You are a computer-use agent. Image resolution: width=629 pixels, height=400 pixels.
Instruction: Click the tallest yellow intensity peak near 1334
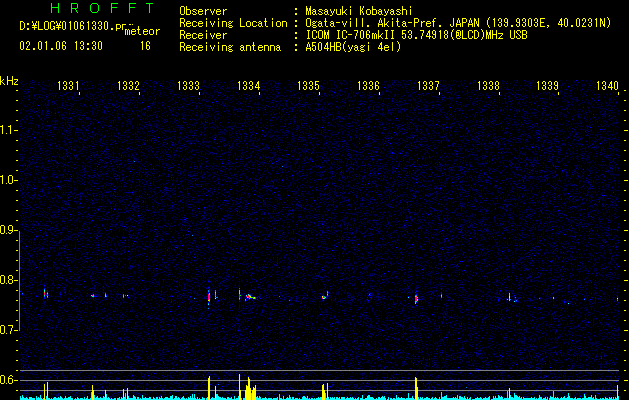point(239,387)
